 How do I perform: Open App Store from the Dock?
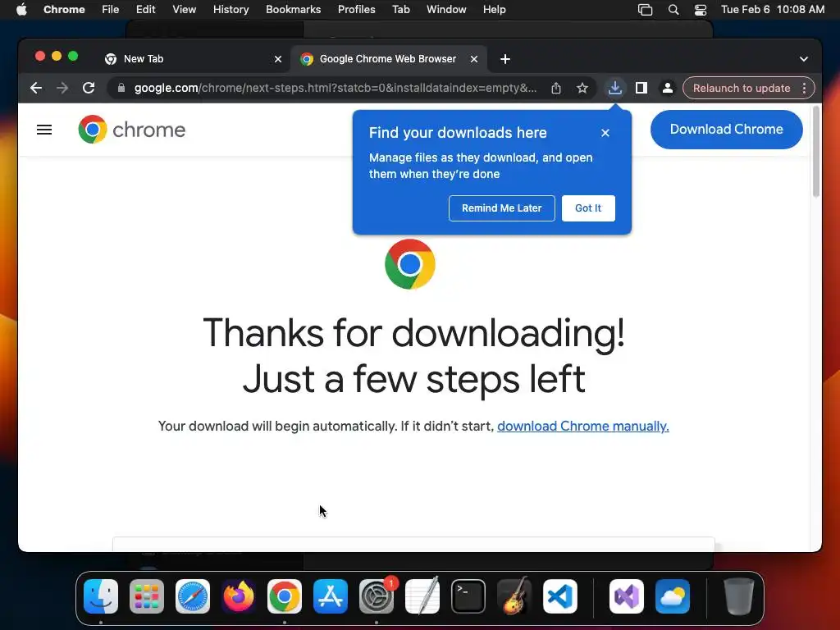331,596
